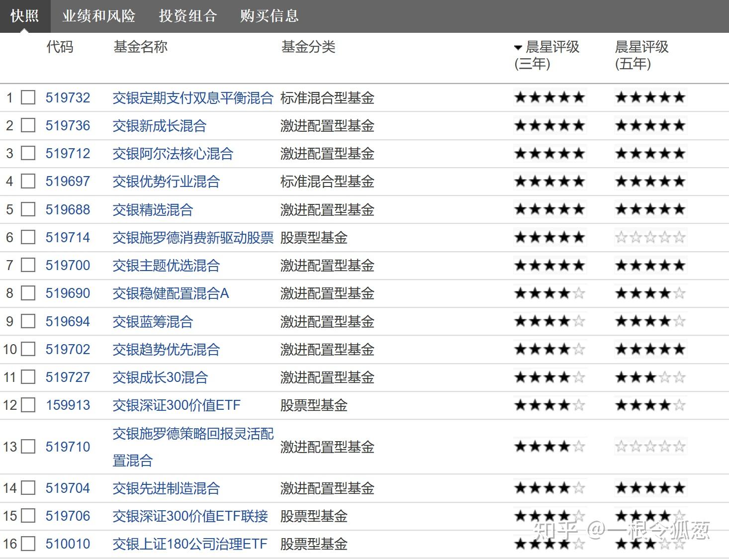Click fund code 519714
The image size is (729, 560).
pyautogui.click(x=68, y=237)
